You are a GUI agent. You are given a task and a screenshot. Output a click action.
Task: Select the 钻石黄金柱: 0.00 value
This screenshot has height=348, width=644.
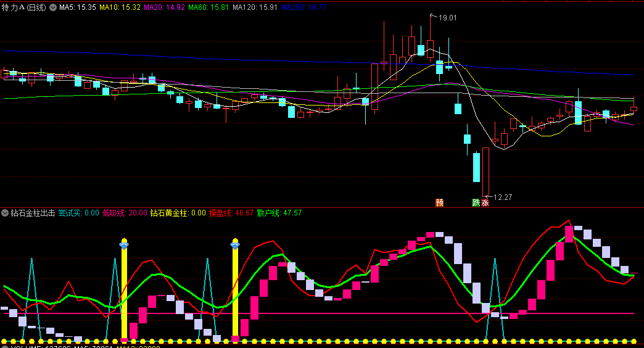pyautogui.click(x=178, y=213)
